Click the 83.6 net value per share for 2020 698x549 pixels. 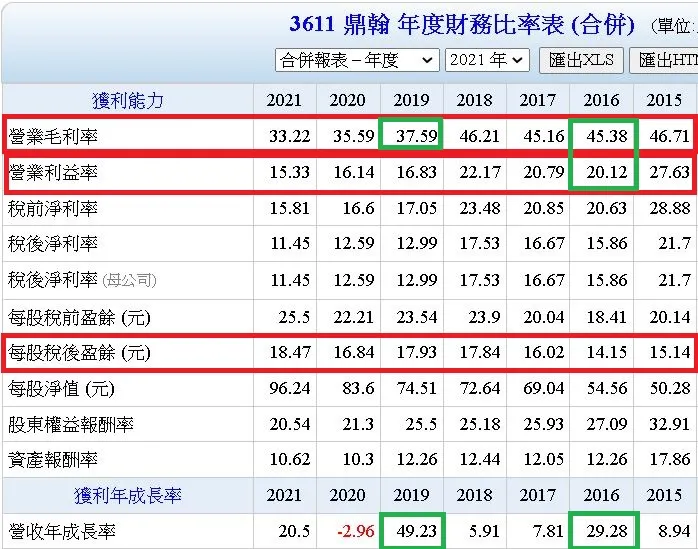(x=358, y=388)
